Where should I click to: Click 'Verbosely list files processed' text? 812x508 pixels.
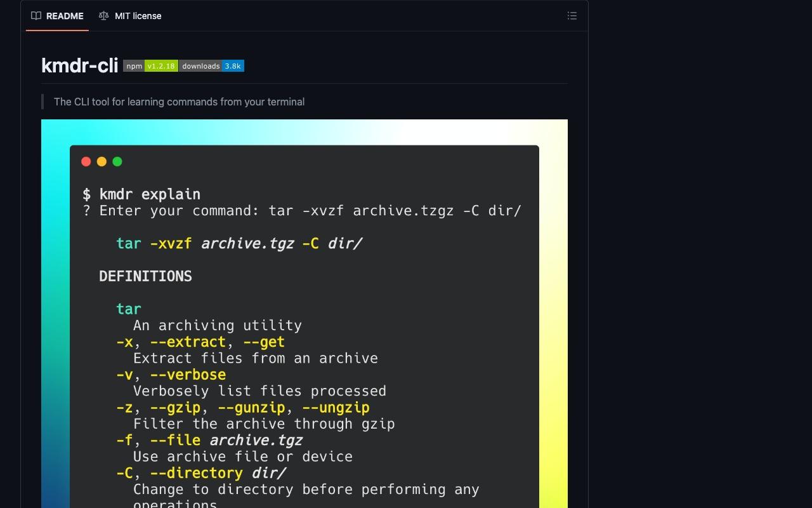click(x=259, y=391)
